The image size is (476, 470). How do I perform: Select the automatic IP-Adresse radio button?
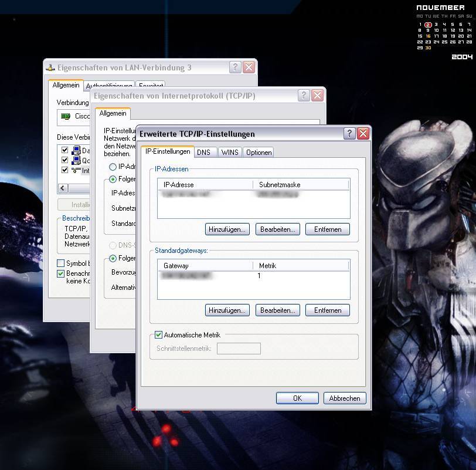tap(113, 167)
